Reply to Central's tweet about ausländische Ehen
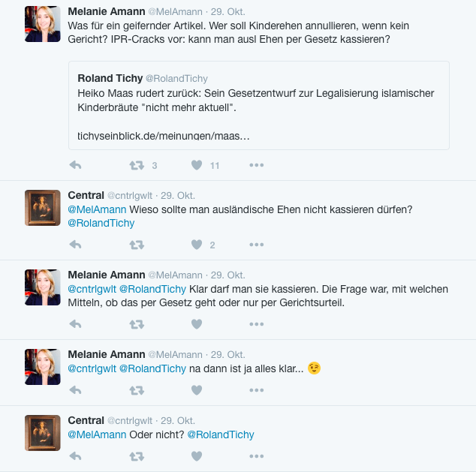The width and height of the screenshot is (476, 472). [x=75, y=245]
